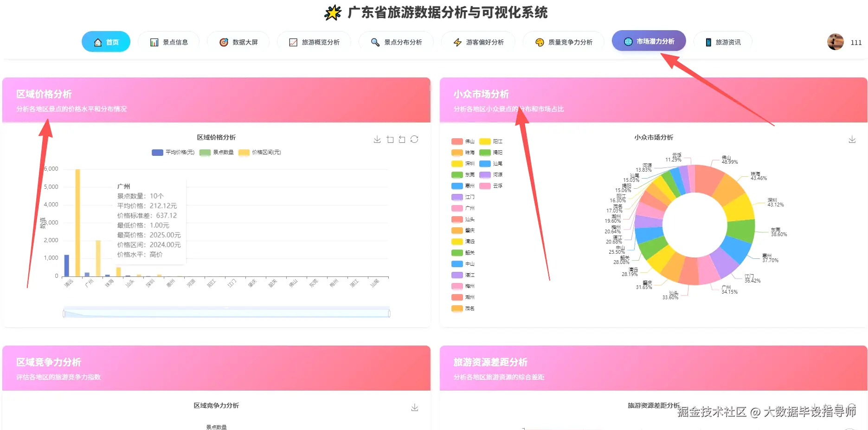Open the user menu next to 111
This screenshot has width=868, height=430.
[x=835, y=42]
